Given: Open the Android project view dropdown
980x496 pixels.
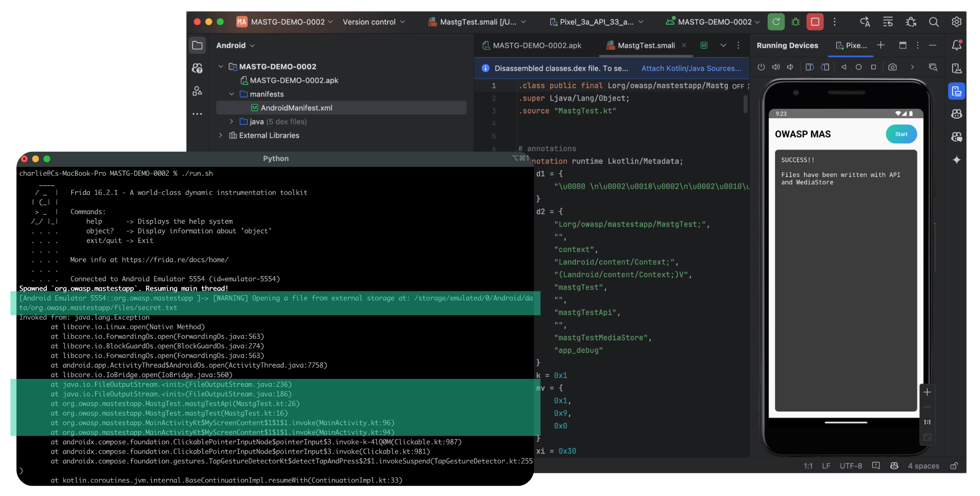Looking at the screenshot, I should point(235,45).
